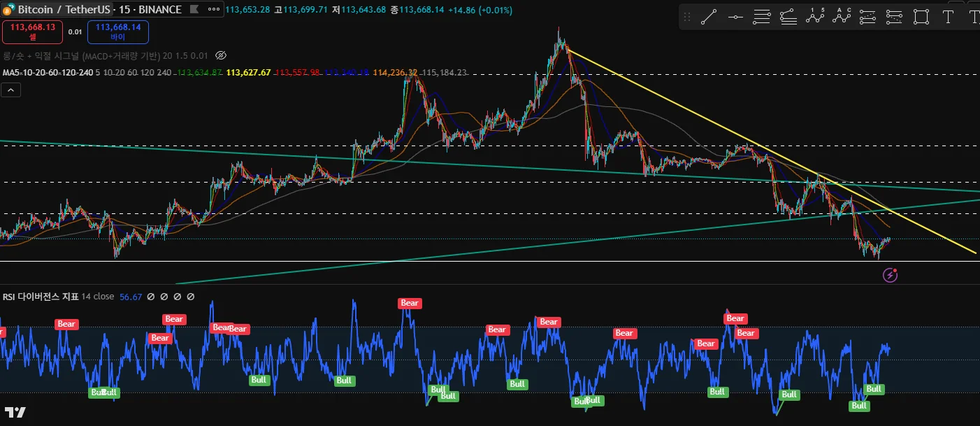Open the Bitcoin / TetherUS symbol title

pyautogui.click(x=64, y=10)
